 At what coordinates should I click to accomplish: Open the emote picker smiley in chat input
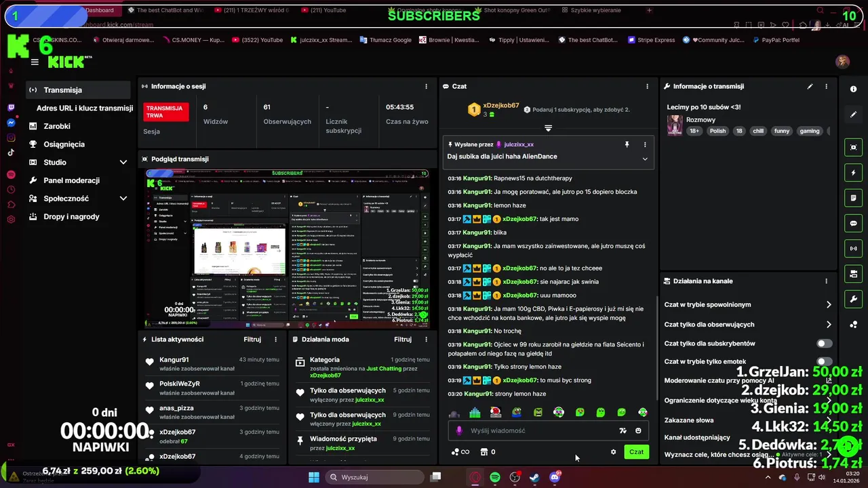point(638,430)
